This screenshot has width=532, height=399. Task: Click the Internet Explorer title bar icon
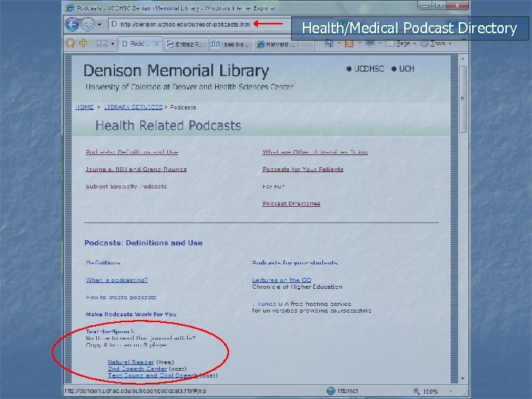[x=69, y=7]
